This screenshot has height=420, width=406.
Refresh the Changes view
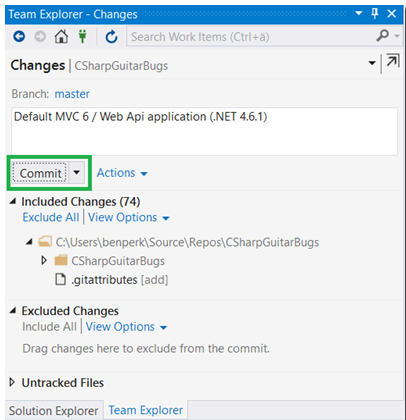coord(111,36)
